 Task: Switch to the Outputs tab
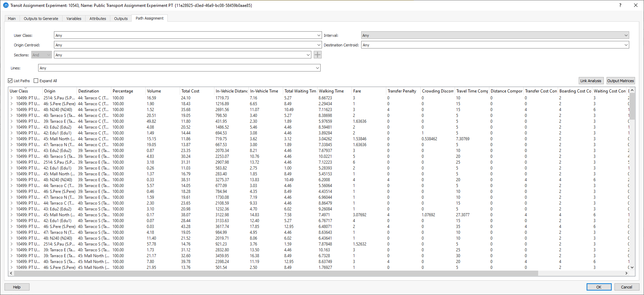pos(121,19)
